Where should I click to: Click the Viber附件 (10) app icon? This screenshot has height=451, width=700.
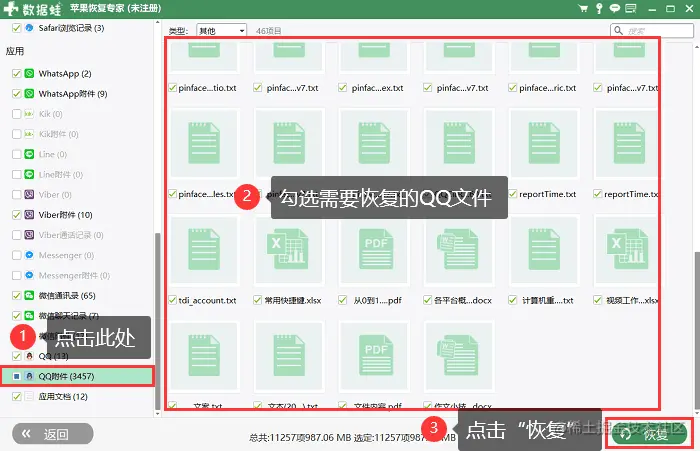[29, 215]
